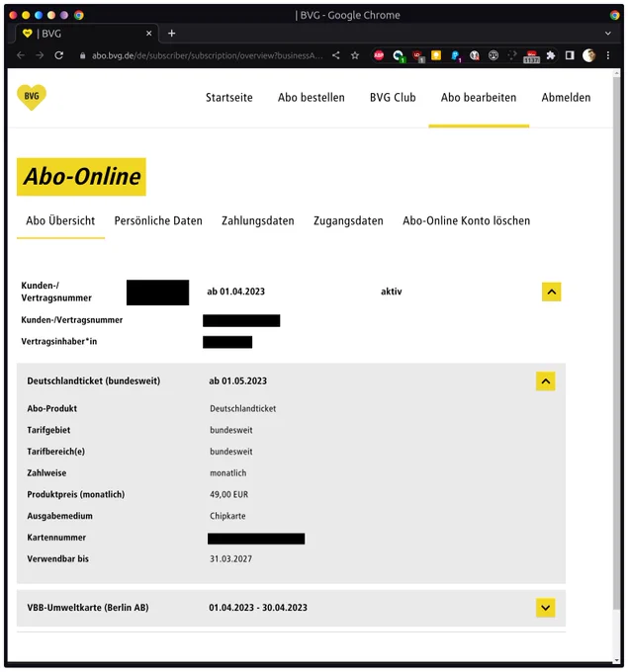The height and width of the screenshot is (672, 628).
Task: Go back with the browser back arrow
Action: [20, 55]
